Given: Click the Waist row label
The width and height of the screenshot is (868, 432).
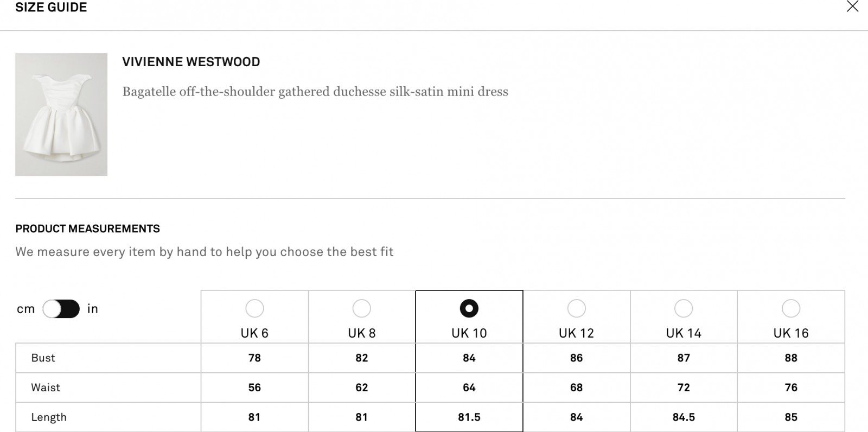Looking at the screenshot, I should click(x=46, y=387).
